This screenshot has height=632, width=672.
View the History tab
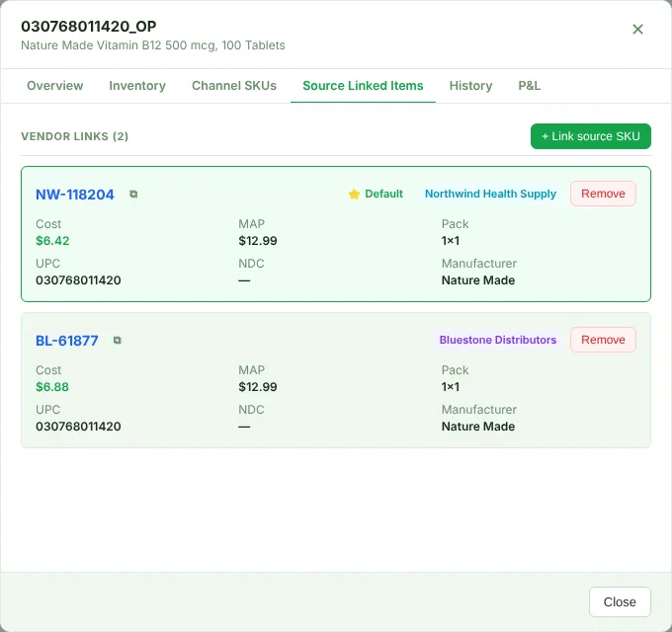470,86
